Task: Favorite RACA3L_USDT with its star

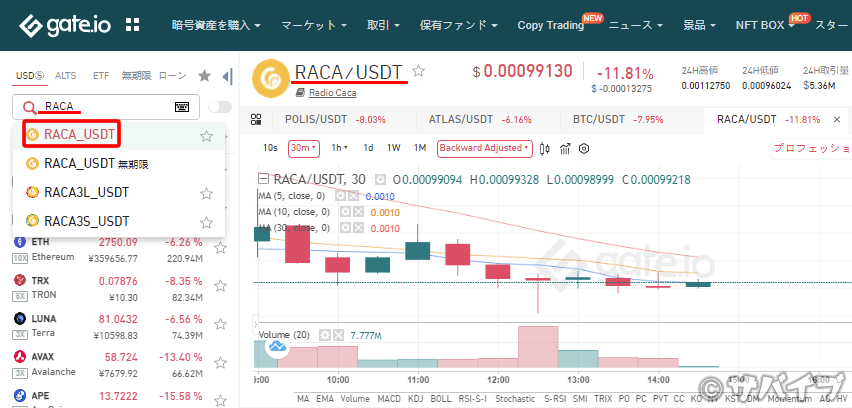Action: 206,193
